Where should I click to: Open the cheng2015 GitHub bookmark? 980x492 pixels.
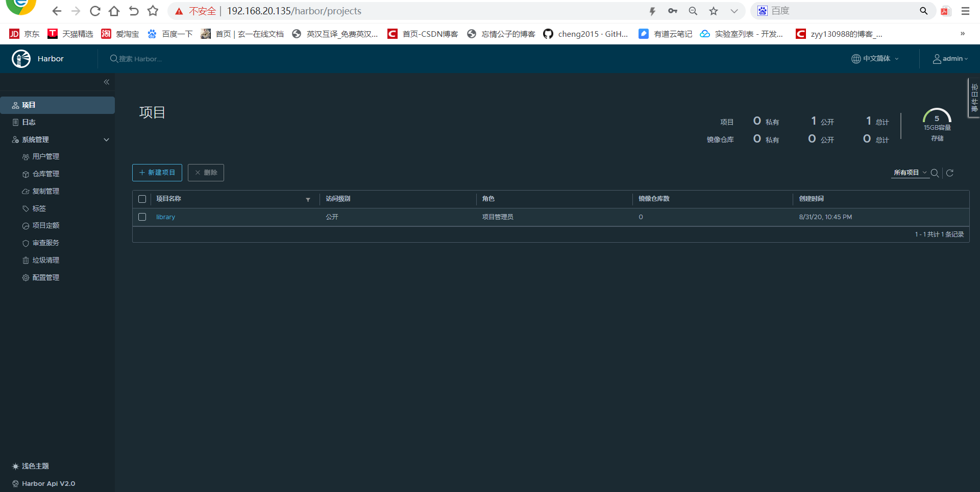[x=586, y=34]
